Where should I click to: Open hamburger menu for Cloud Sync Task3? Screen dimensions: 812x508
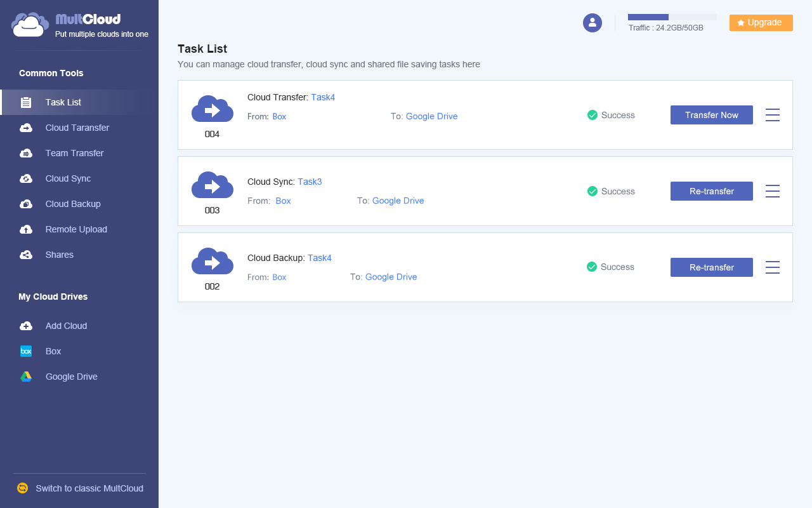click(x=773, y=191)
